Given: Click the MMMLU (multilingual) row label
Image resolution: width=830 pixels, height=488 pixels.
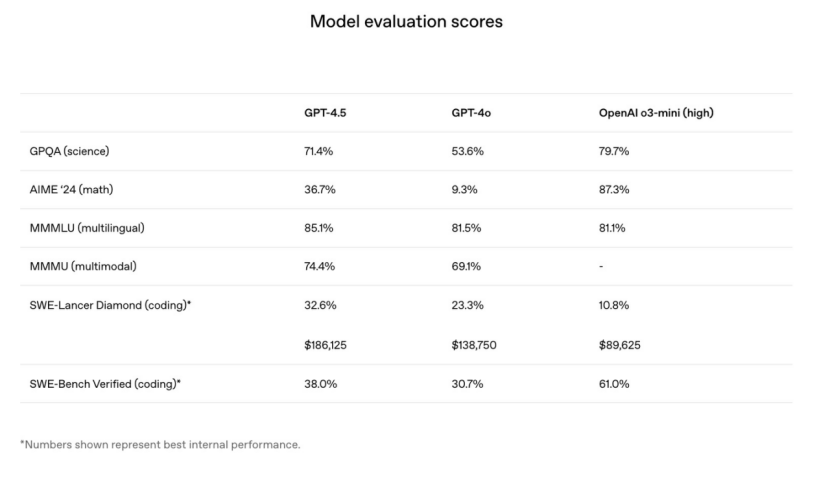Looking at the screenshot, I should (x=87, y=228).
